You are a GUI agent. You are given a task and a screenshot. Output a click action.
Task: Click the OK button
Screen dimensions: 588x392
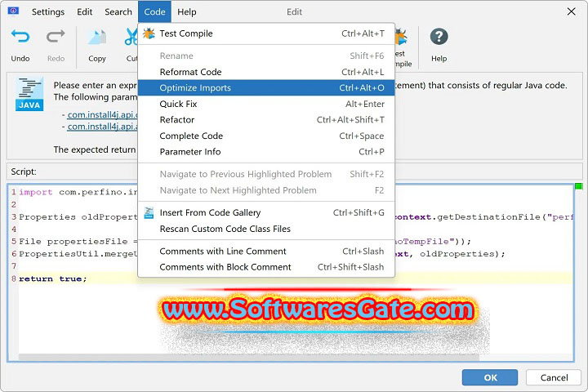[490, 377]
